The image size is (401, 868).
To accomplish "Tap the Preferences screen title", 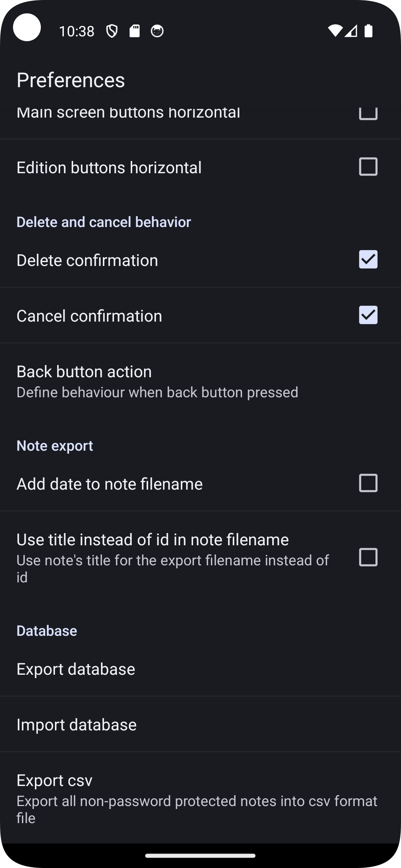I will 71,80.
